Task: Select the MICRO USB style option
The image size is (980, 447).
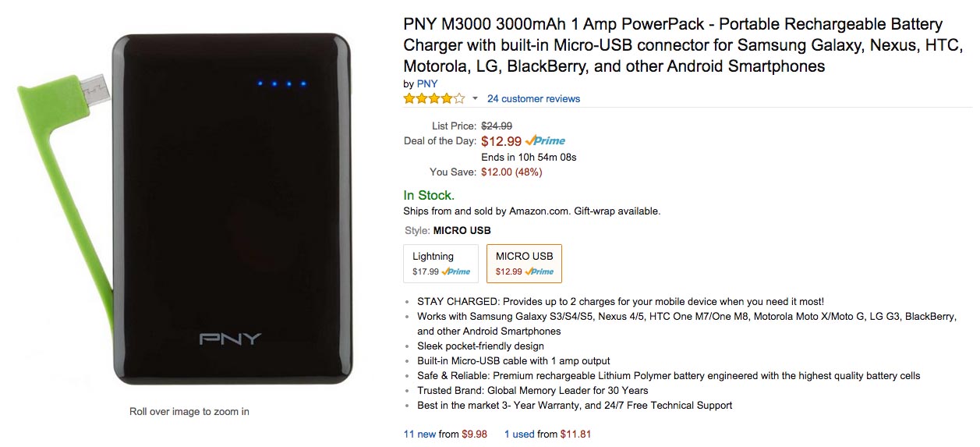Action: point(524,263)
